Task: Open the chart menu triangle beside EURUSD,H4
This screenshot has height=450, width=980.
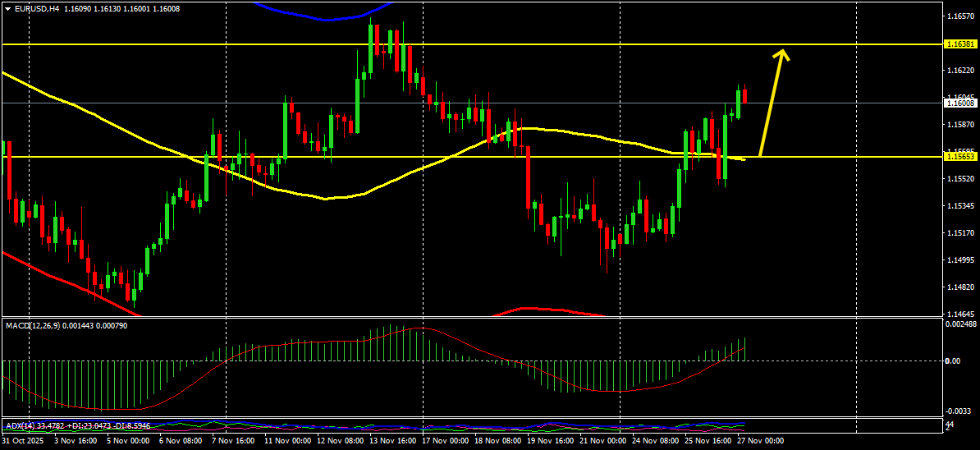Action: point(7,9)
